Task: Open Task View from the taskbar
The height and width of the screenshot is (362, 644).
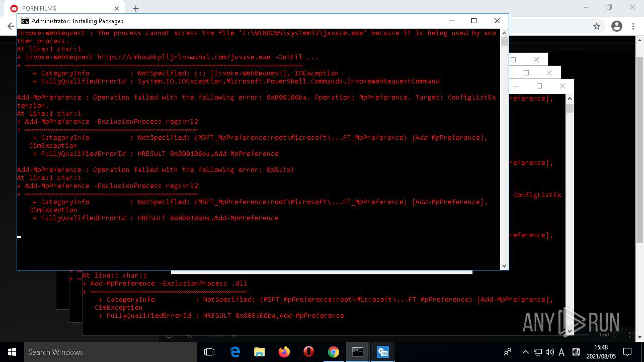Action: [209, 352]
